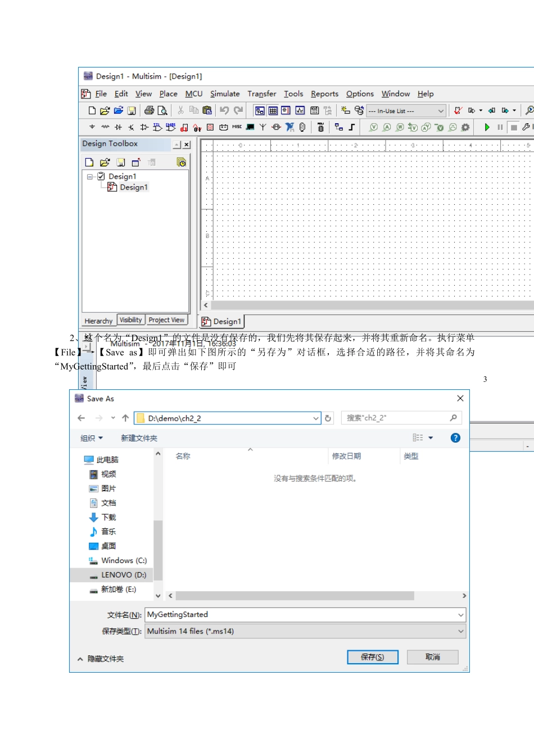The height and width of the screenshot is (756, 534).
Task: Click Back arrow in Save As dialog
Action: [81, 418]
